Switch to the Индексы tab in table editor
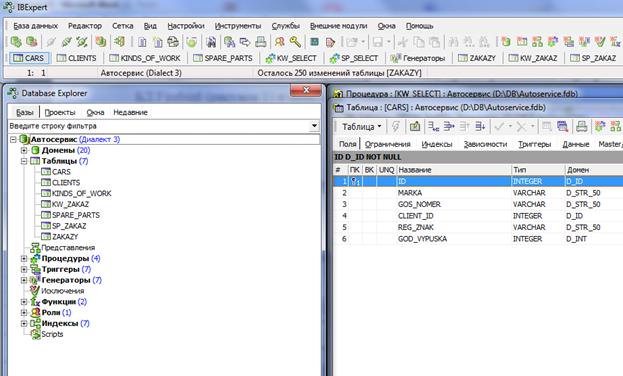Screen dimensions: 623x376 coord(437,144)
